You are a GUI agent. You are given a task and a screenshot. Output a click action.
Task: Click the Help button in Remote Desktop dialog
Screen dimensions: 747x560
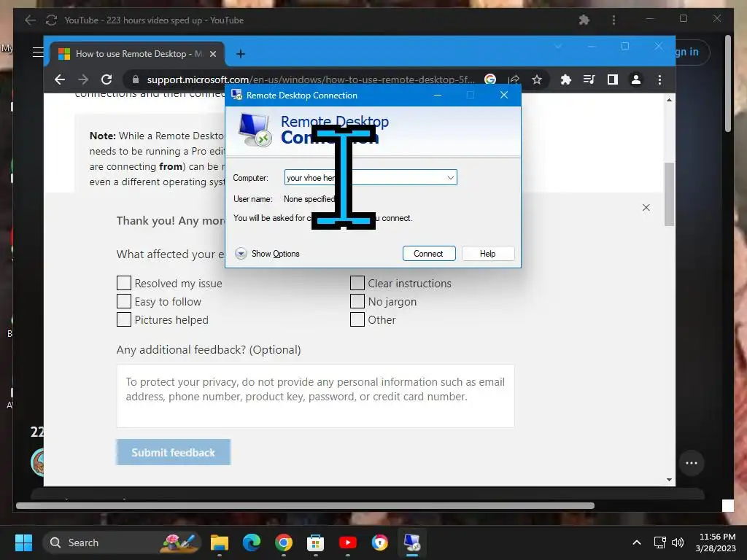click(488, 253)
